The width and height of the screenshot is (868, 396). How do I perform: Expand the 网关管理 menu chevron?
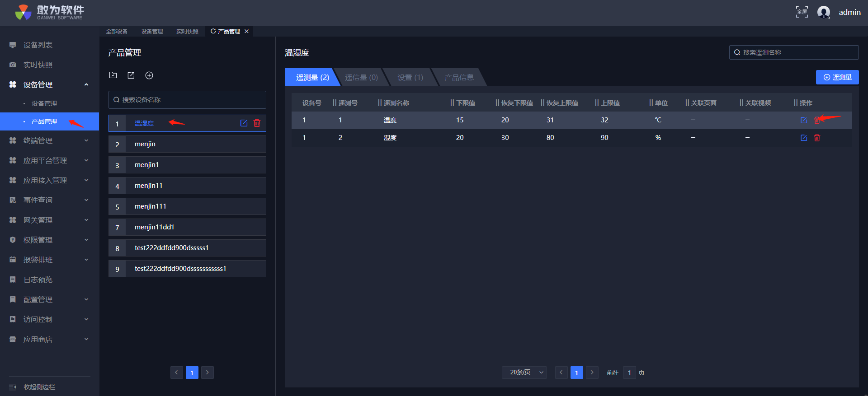86,220
